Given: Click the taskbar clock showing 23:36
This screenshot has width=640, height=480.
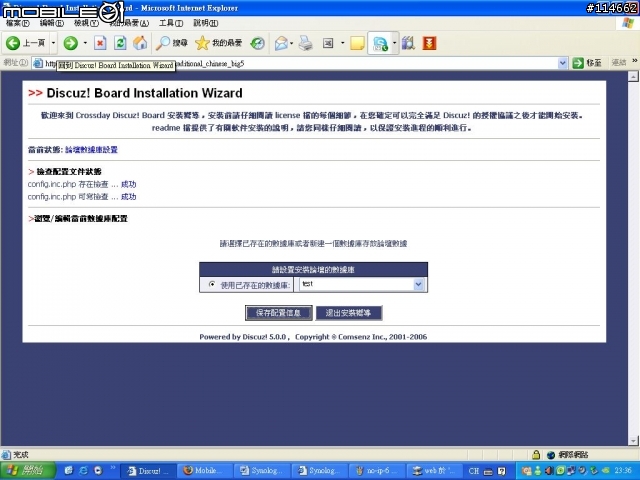Looking at the screenshot, I should click(x=623, y=471).
